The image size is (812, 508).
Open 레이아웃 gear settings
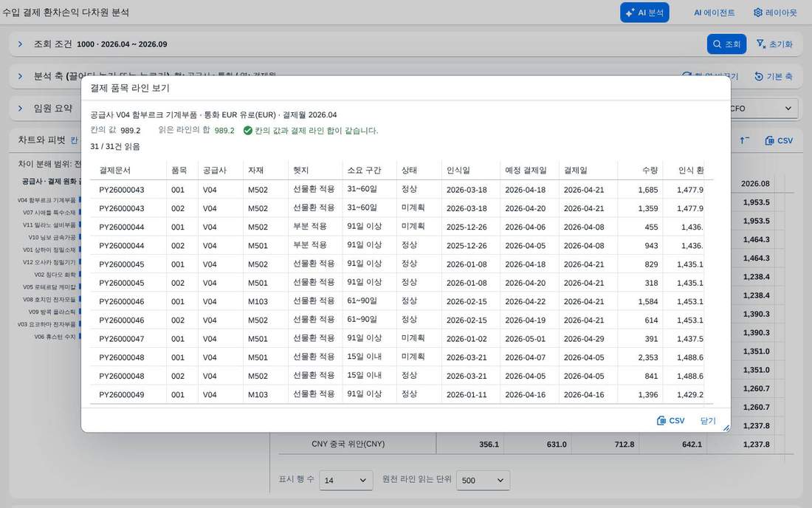(775, 13)
